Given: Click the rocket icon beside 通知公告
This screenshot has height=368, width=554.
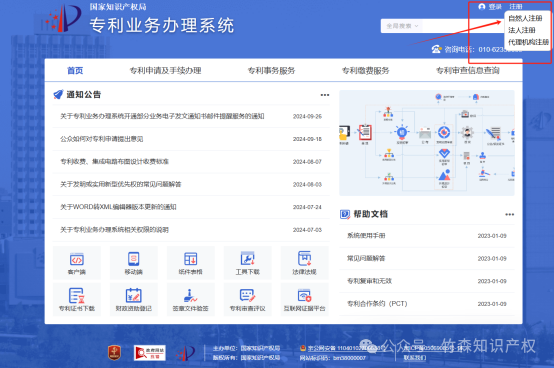Looking at the screenshot, I should 58,94.
